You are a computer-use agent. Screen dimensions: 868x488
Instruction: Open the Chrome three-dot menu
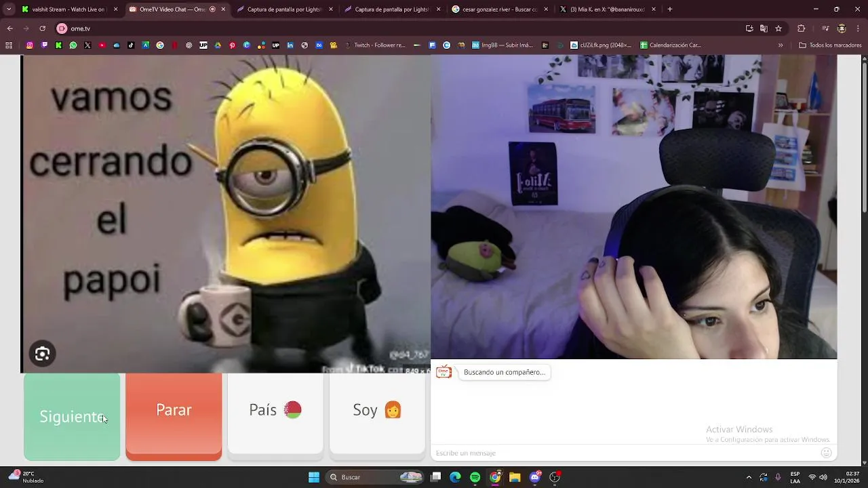858,28
